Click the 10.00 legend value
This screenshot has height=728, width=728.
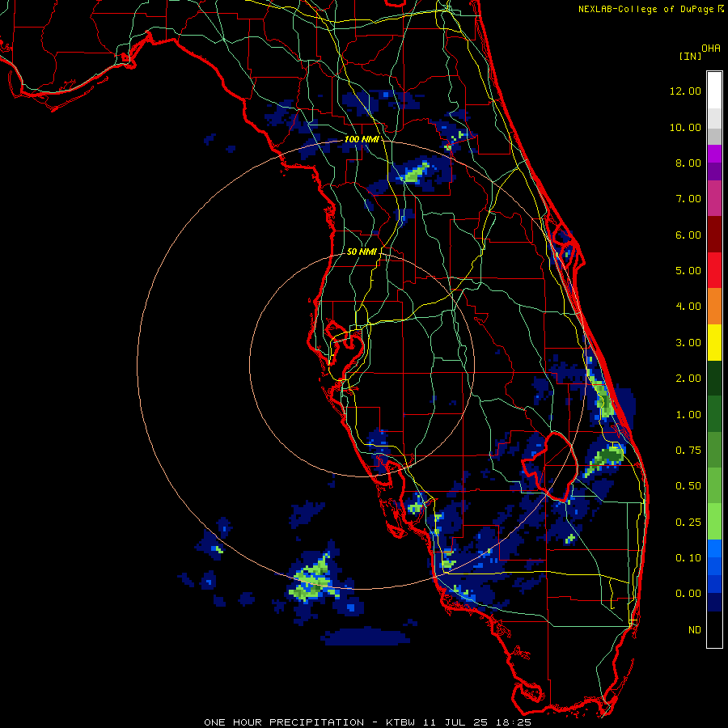click(x=685, y=127)
